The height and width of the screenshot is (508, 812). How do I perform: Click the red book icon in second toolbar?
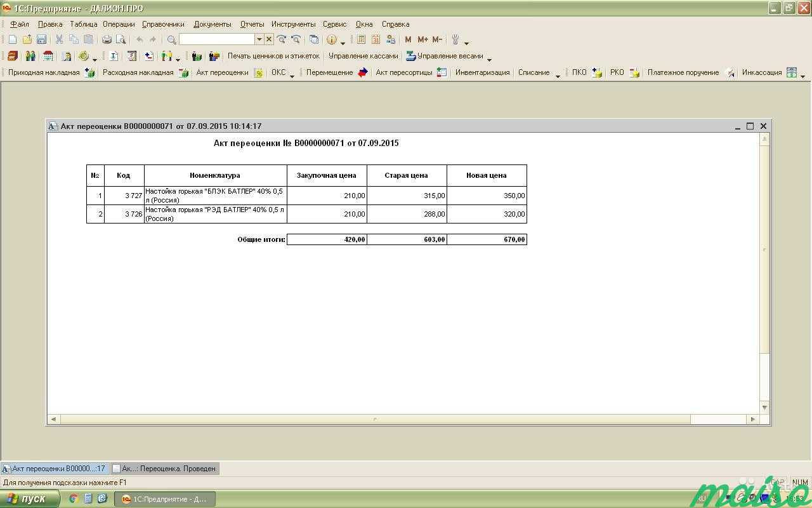(x=13, y=56)
